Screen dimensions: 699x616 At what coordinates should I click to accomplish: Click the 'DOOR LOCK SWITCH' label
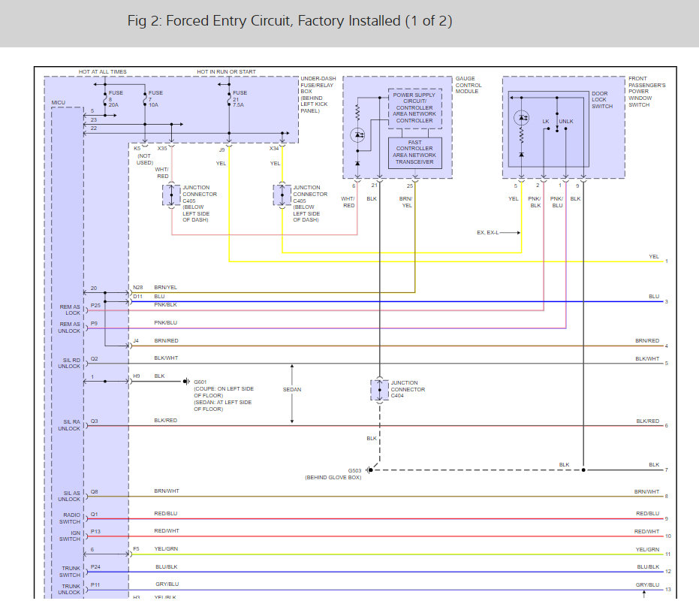point(602,100)
